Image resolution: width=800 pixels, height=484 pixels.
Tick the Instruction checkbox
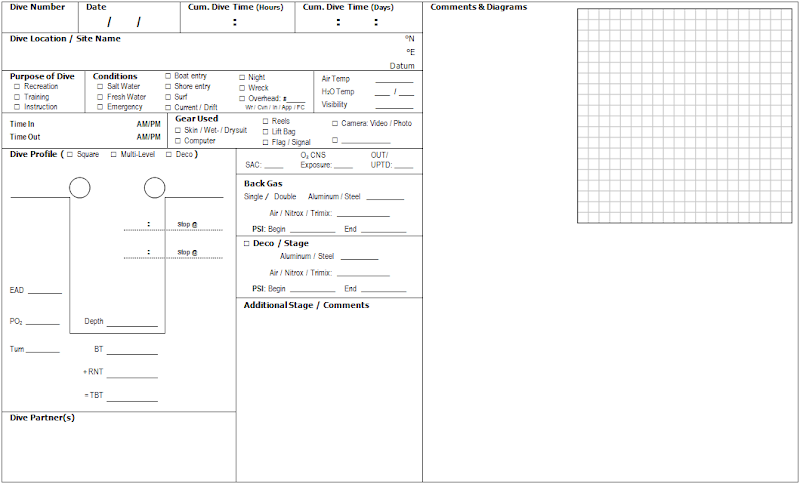[17, 107]
